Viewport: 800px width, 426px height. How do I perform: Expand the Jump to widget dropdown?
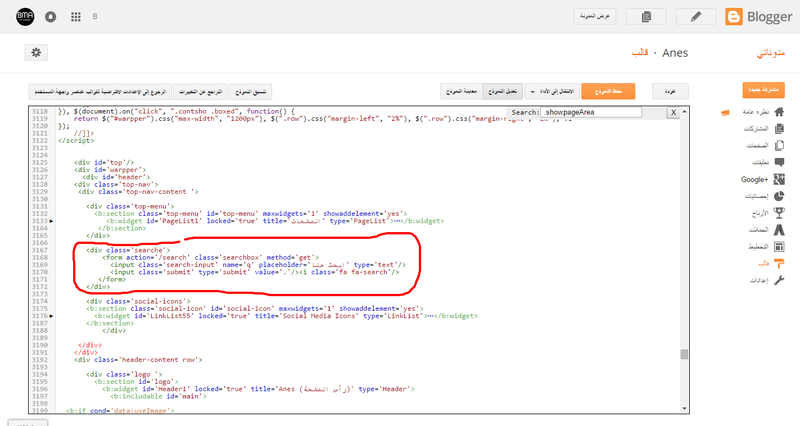pos(532,90)
